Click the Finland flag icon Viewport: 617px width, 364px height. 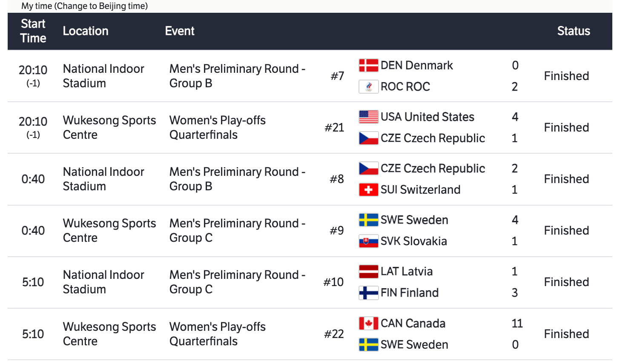[368, 293]
